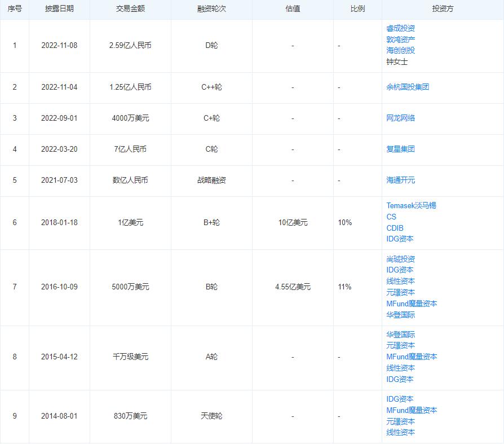
Task: Click the 披露日期 column header
Action: point(59,8)
